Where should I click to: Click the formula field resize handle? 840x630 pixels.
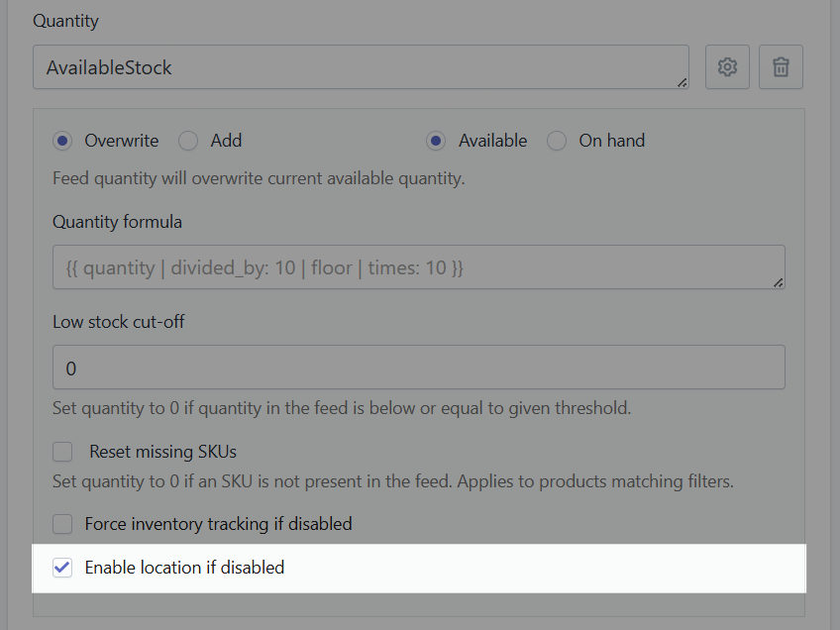click(x=779, y=284)
